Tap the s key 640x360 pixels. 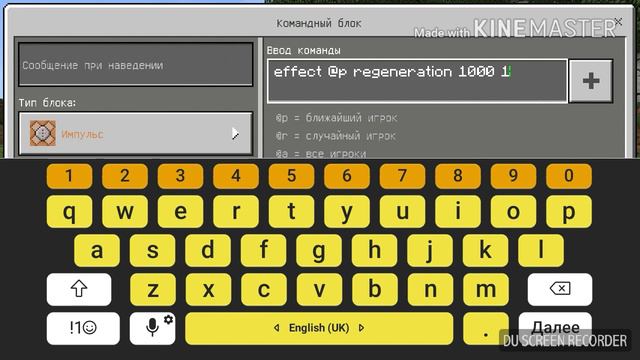(x=152, y=250)
